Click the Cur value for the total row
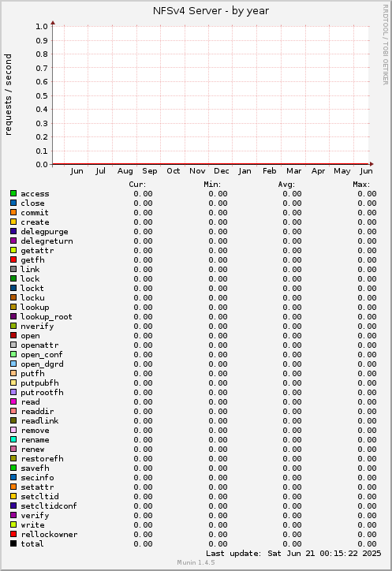 (144, 544)
